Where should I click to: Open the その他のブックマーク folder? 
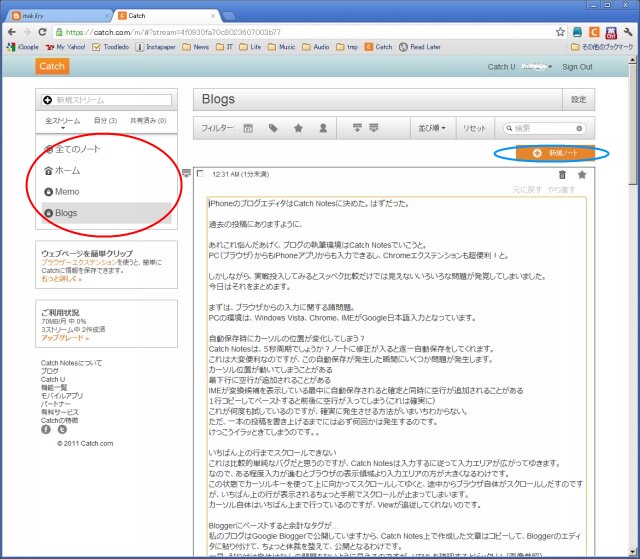(x=602, y=47)
